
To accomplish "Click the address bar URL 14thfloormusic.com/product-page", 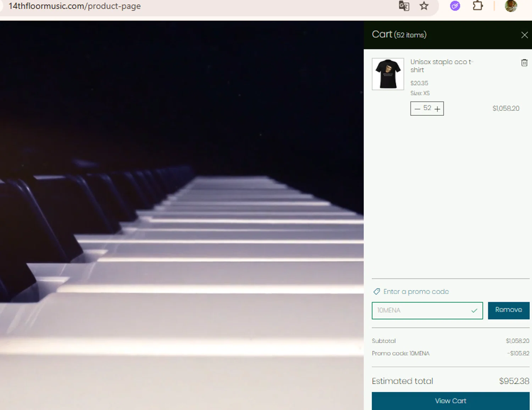I will point(74,6).
